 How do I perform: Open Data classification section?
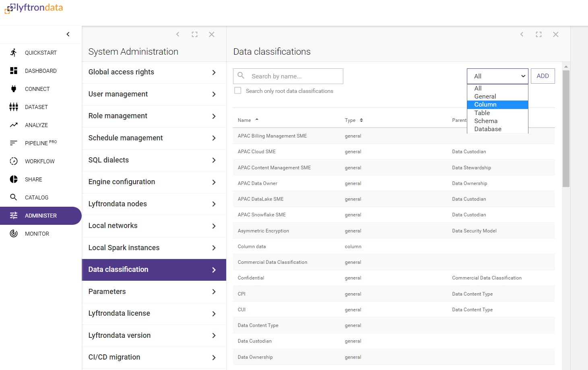154,270
